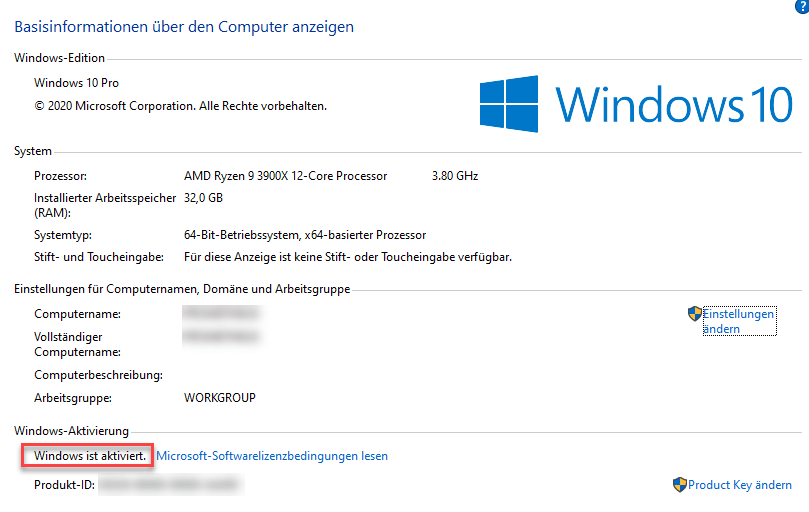
Task: Open help via the blue question mark icon
Action: pos(802,6)
